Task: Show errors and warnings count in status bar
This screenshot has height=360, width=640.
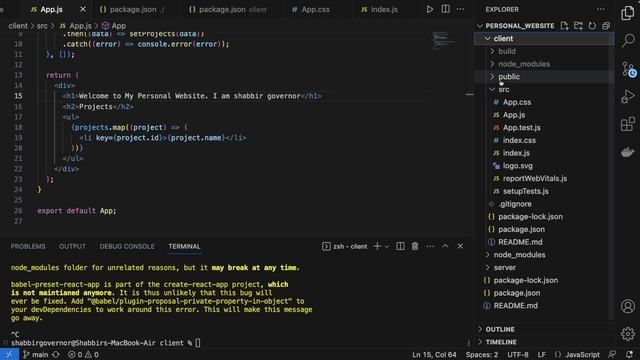Action: tap(83, 354)
